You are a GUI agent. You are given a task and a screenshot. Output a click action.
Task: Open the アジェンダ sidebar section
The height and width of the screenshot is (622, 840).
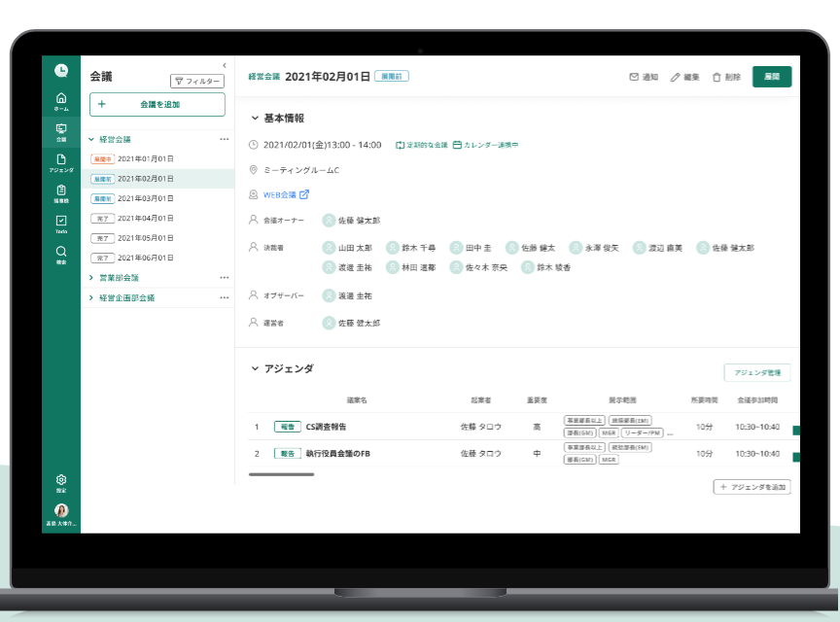[61, 162]
